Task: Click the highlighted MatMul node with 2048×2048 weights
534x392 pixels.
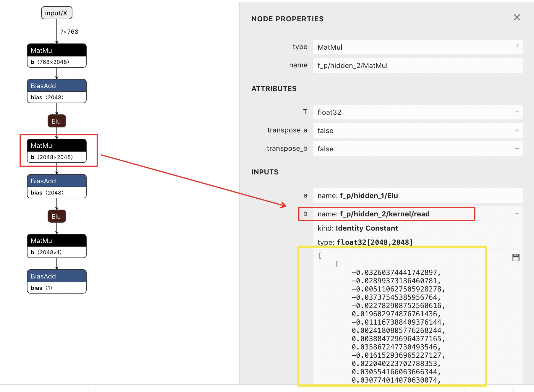Action: (56, 151)
